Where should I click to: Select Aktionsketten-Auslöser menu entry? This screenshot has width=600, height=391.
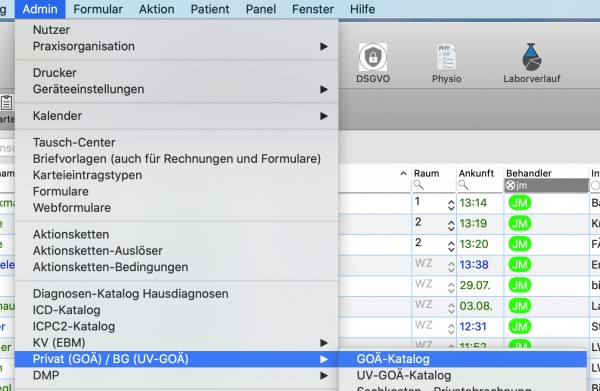click(x=176, y=251)
